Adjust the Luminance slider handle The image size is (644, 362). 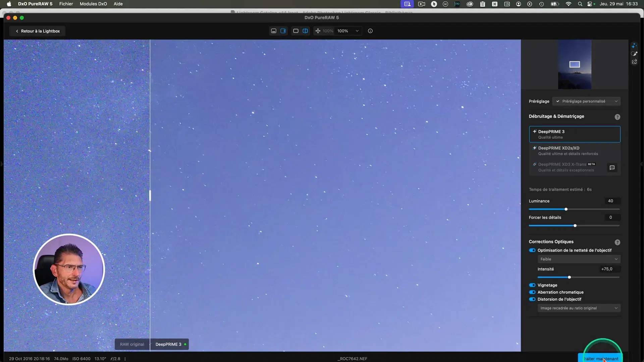pyautogui.click(x=566, y=209)
